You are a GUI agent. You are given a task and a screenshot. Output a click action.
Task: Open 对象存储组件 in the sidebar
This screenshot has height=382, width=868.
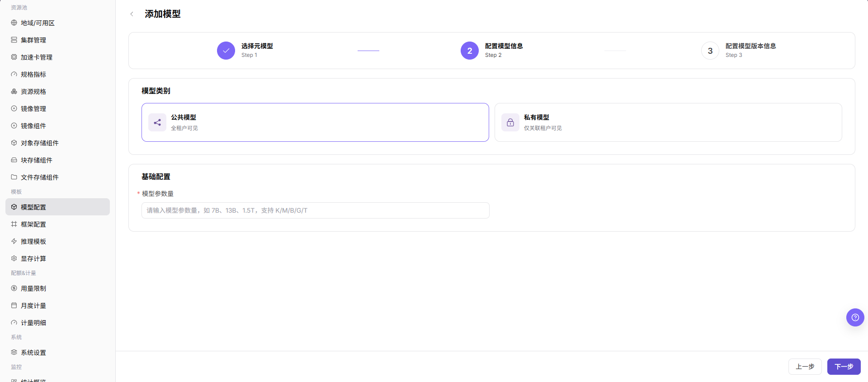click(57, 143)
